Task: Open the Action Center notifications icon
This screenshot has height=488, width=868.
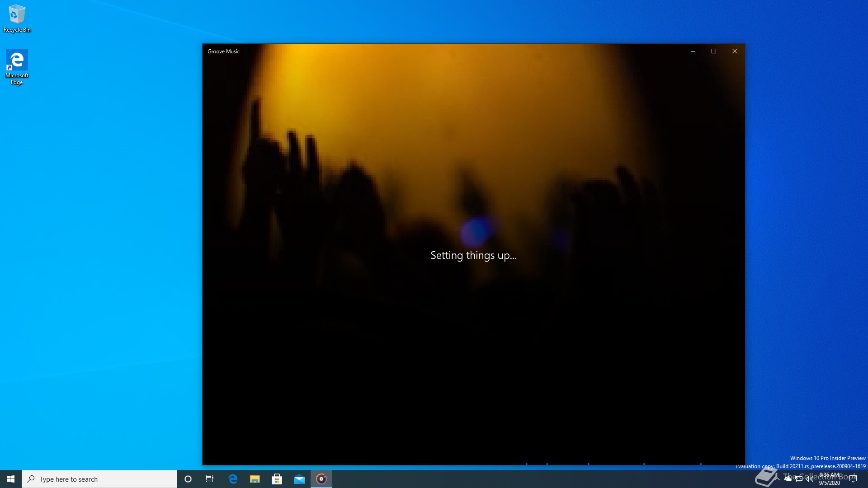Action: (853, 479)
